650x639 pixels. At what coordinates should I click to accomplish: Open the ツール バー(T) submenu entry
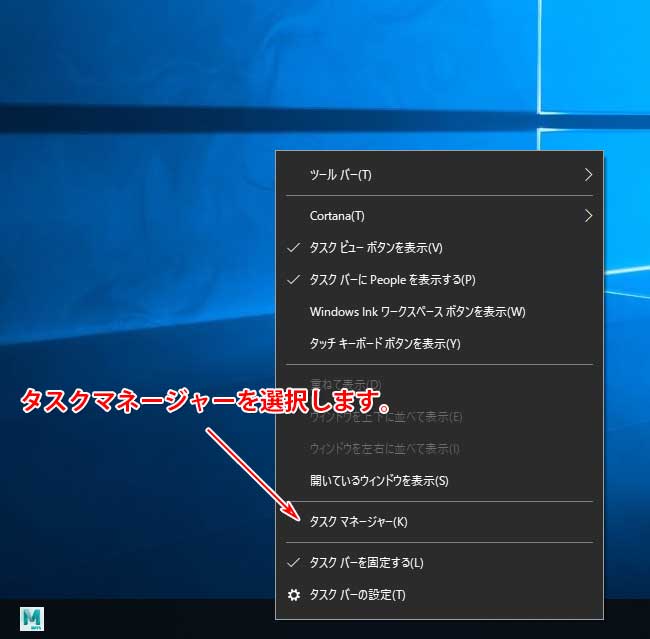point(439,175)
